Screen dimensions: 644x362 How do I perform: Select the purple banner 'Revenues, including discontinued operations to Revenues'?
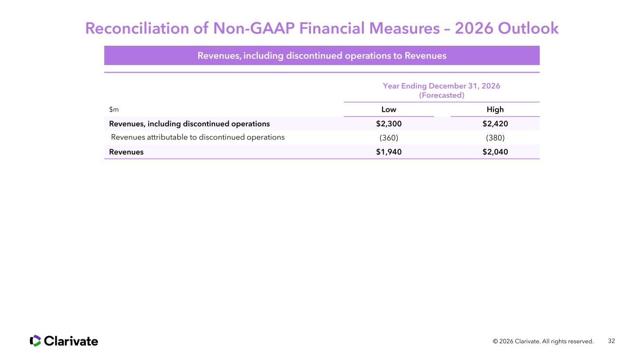click(322, 56)
